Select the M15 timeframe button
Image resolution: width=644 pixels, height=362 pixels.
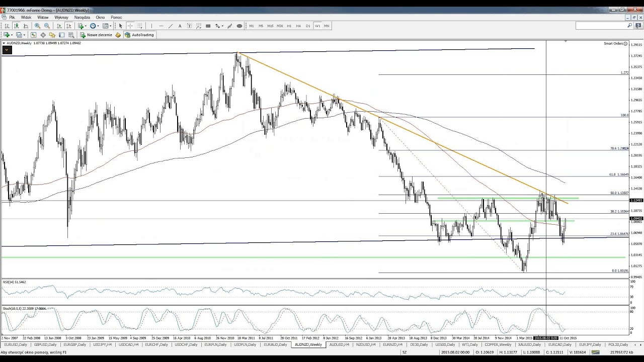click(270, 26)
